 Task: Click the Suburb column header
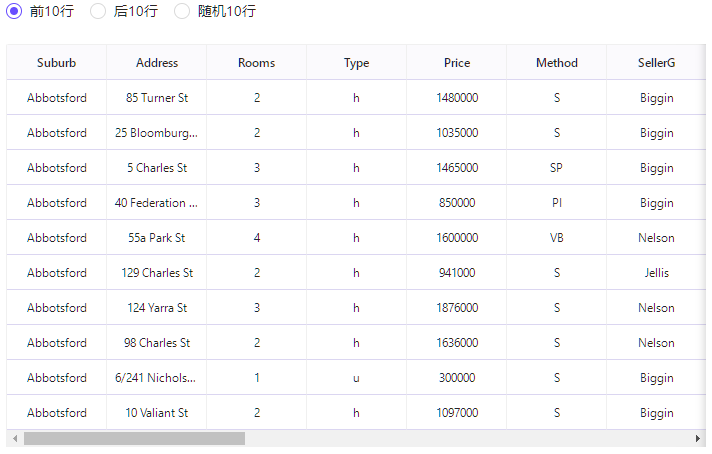coord(56,63)
